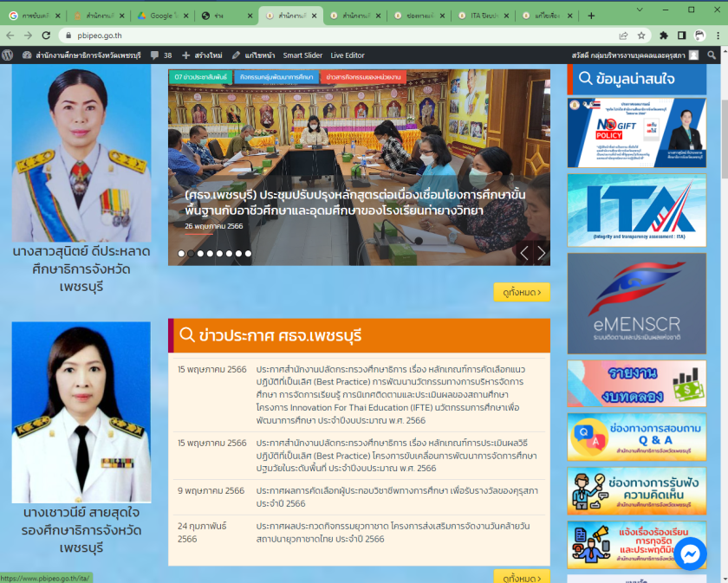Bookmark this page with the star icon
Viewport: 728px width, 583px height.
click(x=641, y=36)
